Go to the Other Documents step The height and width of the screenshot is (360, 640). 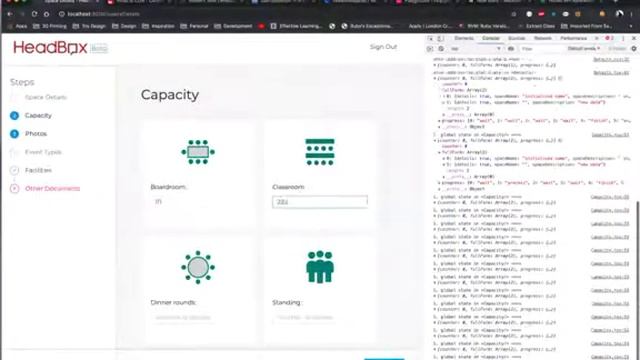click(52, 189)
